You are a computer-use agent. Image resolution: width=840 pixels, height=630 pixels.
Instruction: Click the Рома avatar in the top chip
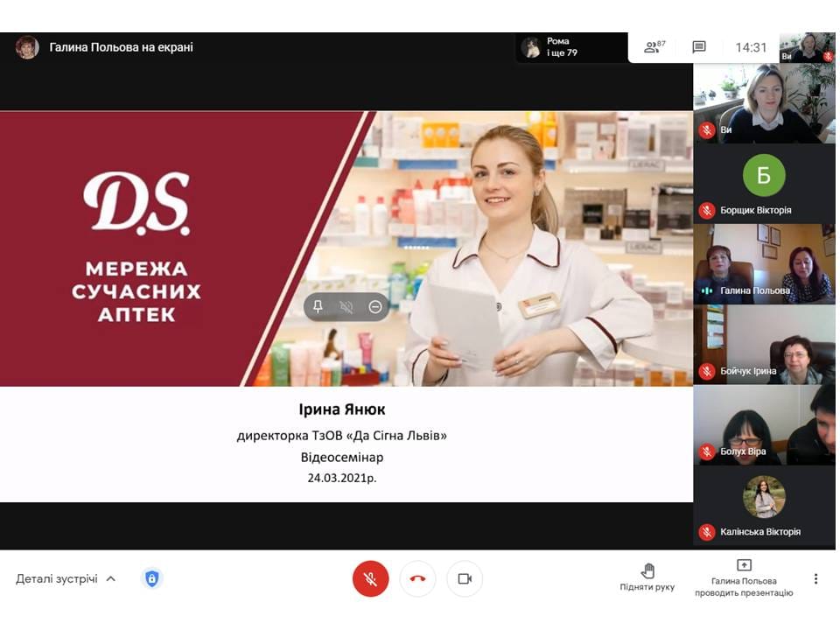pos(531,47)
